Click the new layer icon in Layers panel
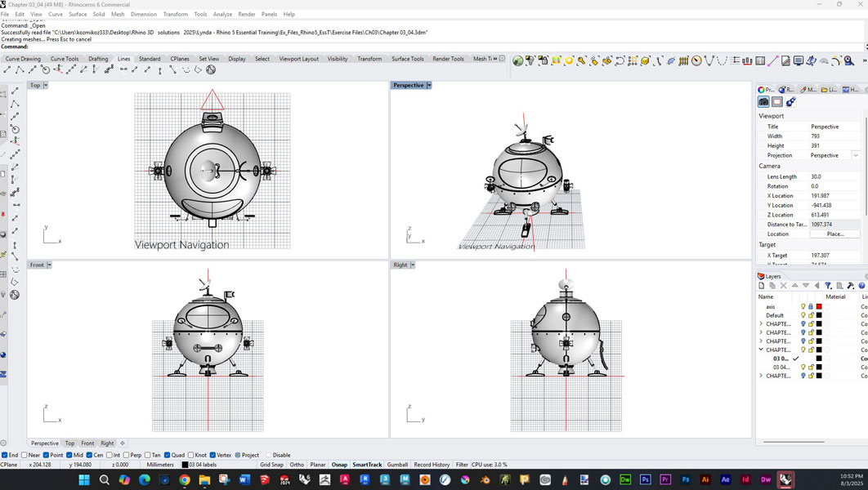The image size is (868, 490). point(762,286)
